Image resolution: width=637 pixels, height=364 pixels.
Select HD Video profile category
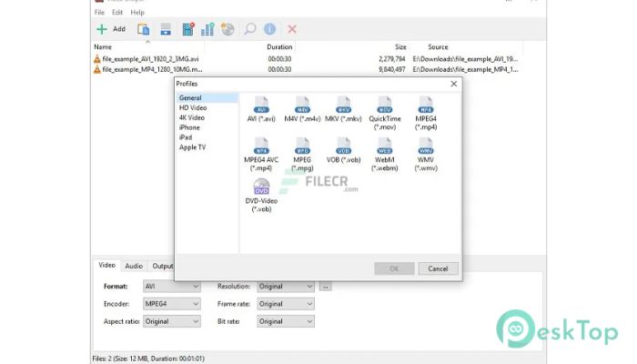(x=193, y=107)
